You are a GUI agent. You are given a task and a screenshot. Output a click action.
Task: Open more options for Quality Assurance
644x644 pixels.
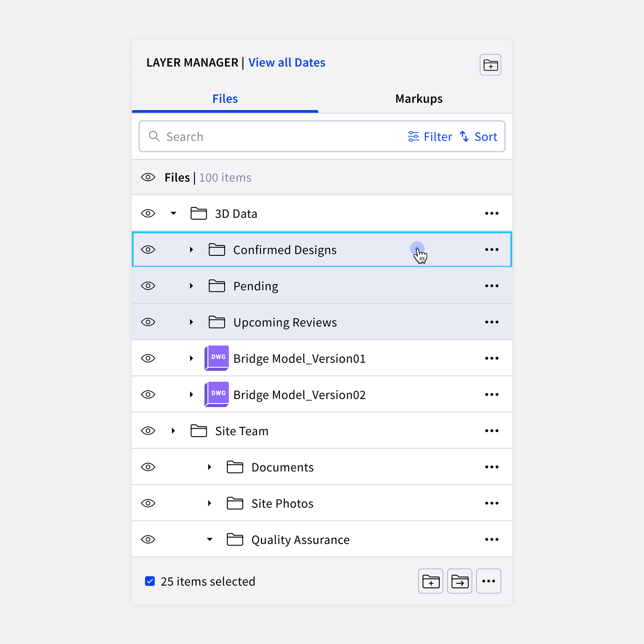tap(492, 539)
